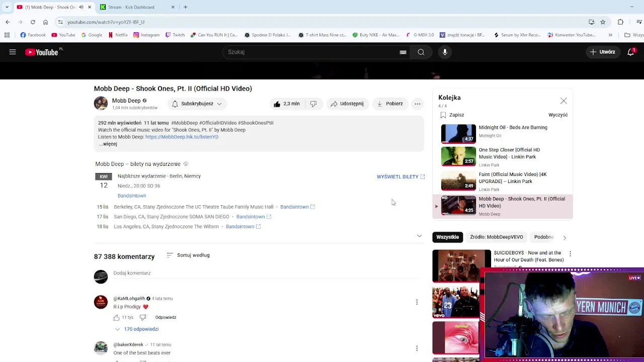Expand description with ...więcej
The height and width of the screenshot is (362, 644).
pyautogui.click(x=108, y=144)
